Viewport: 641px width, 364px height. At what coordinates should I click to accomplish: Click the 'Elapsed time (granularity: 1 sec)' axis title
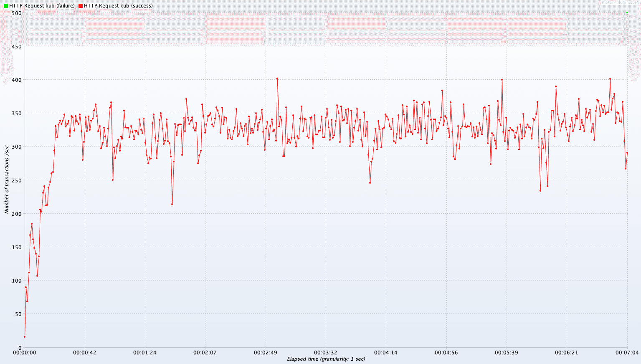[326, 359]
